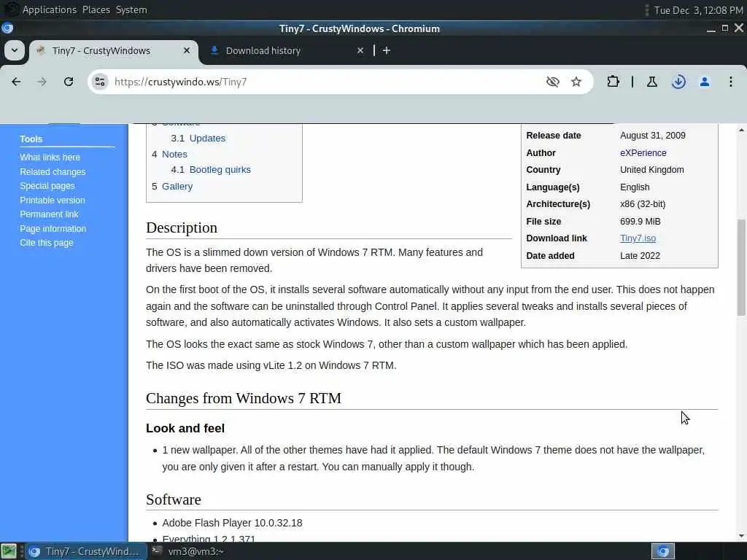Click the Late 2022 date added value

[640, 256]
